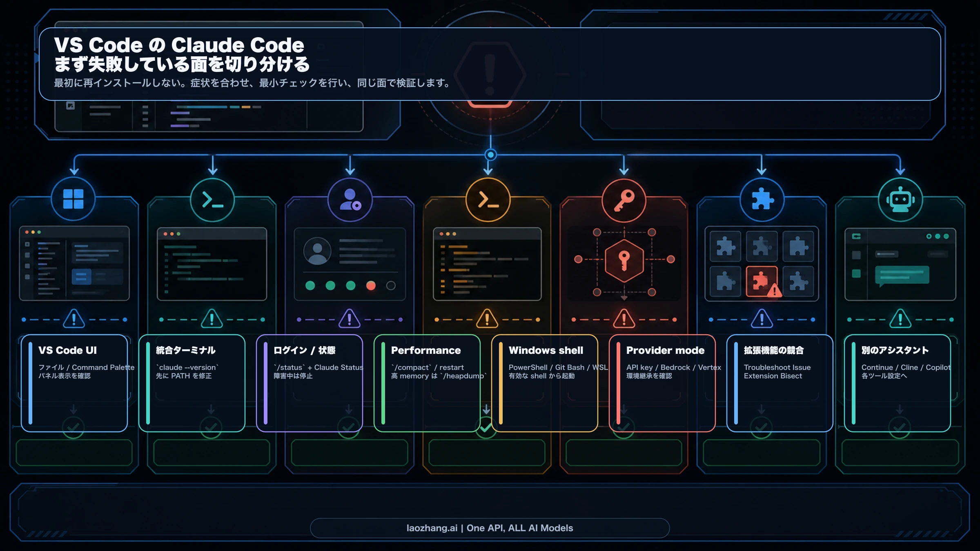This screenshot has width=980, height=551.
Task: Click text '`claude --version`'
Action: (187, 367)
